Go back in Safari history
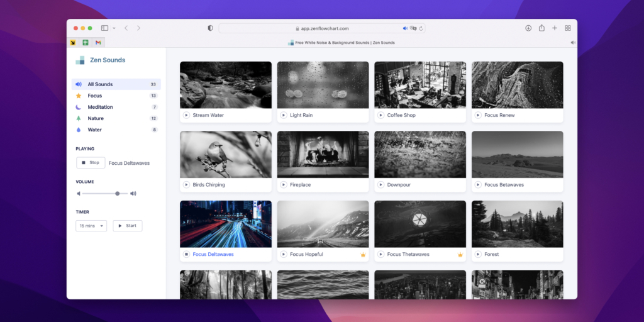The width and height of the screenshot is (644, 322). coord(126,28)
